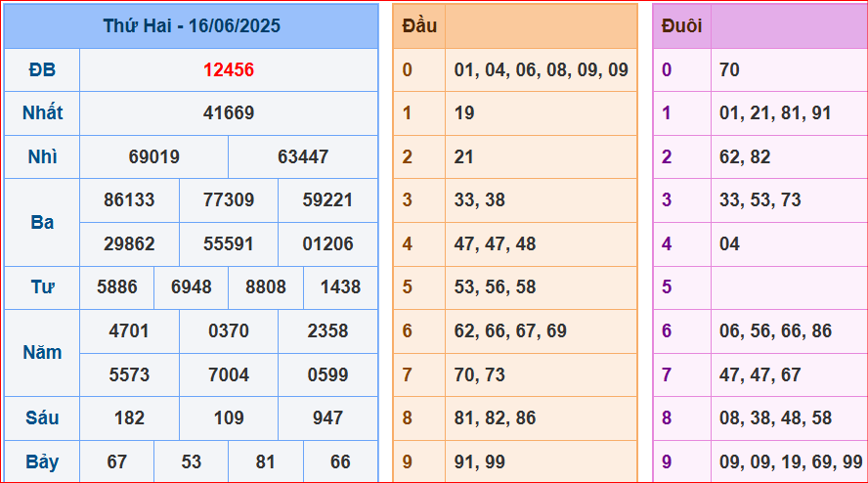The height and width of the screenshot is (483, 868).
Task: Click Đuôi values 47, 47, 67
Action: pyautogui.click(x=760, y=374)
